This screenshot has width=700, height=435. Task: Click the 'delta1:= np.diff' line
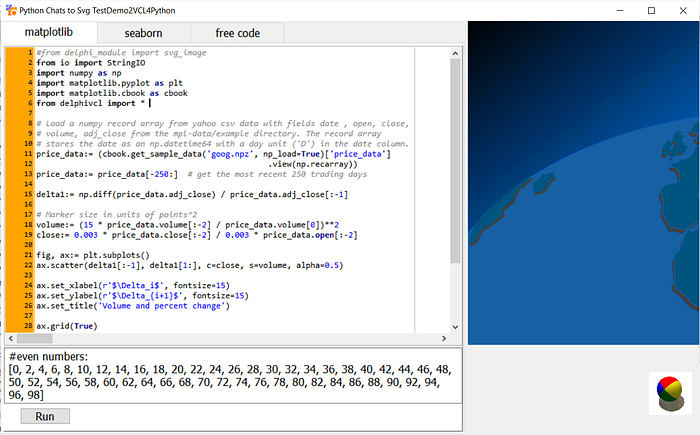click(x=192, y=195)
